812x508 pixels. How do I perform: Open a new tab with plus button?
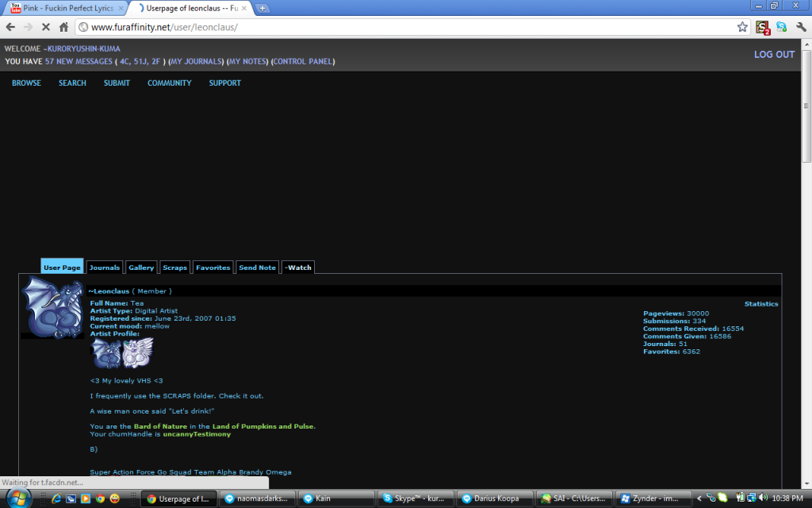tap(263, 8)
